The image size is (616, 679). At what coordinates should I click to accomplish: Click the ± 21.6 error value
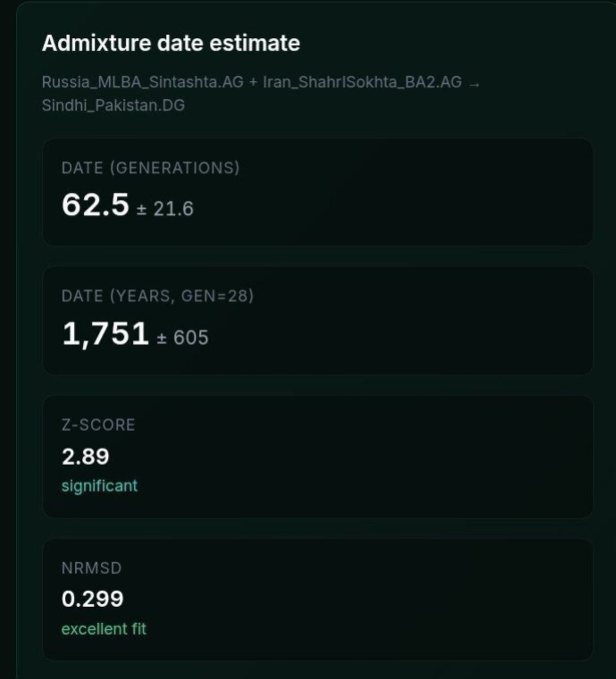(x=165, y=209)
